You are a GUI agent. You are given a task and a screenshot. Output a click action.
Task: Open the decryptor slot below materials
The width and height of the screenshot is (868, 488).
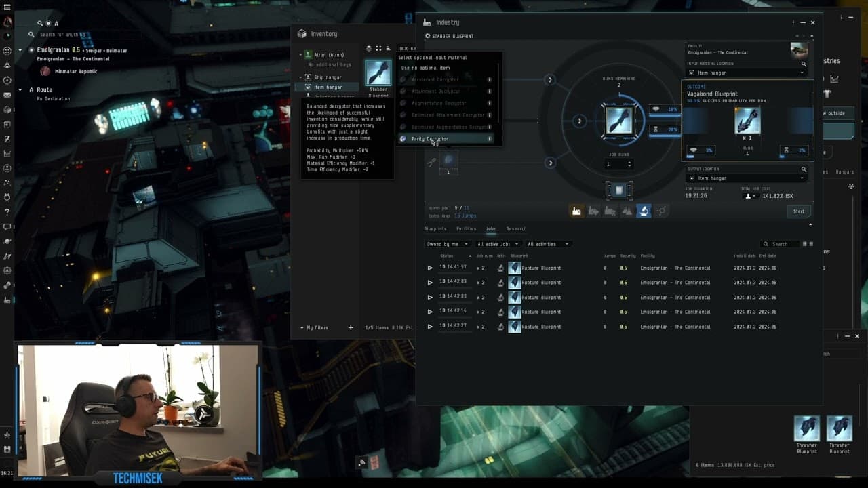448,161
